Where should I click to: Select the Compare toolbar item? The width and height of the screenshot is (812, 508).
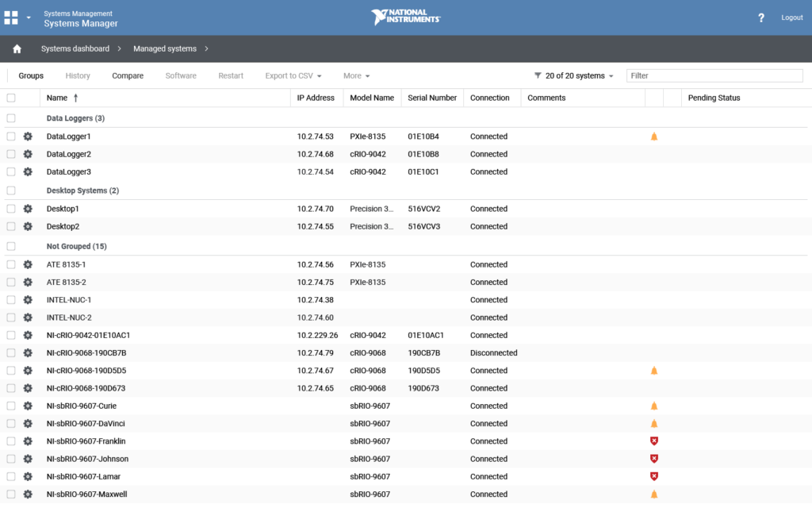pos(128,75)
